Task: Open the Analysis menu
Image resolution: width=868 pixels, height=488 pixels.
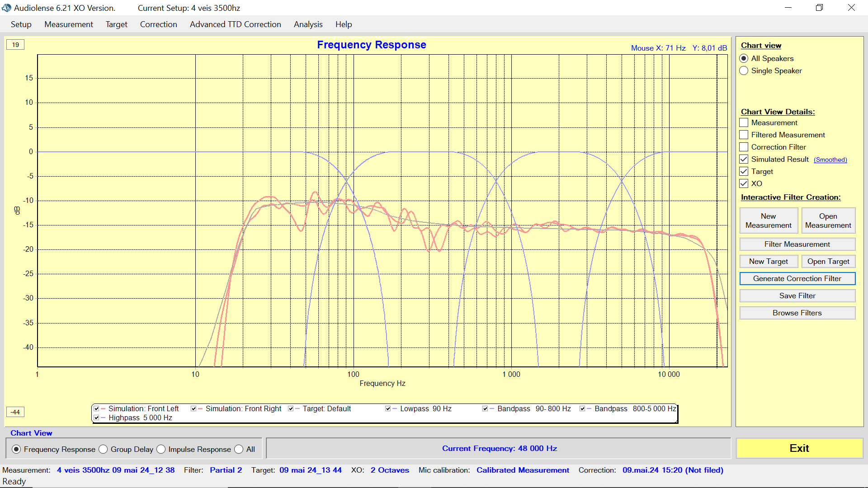Action: [x=308, y=24]
